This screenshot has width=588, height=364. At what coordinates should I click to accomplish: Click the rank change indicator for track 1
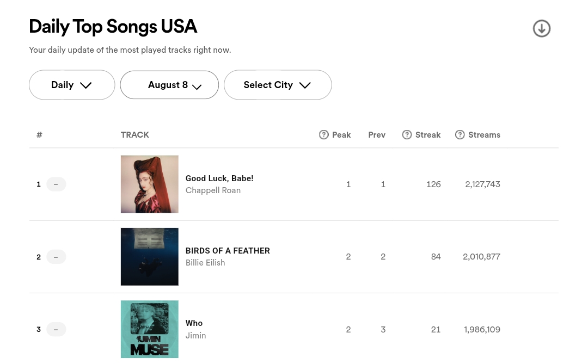(x=56, y=184)
